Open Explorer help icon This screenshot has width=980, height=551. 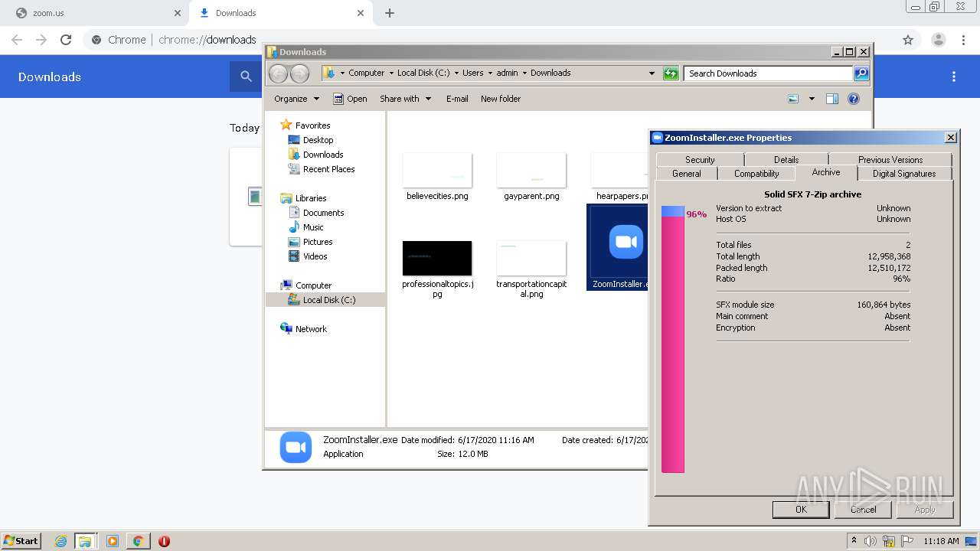(x=854, y=99)
